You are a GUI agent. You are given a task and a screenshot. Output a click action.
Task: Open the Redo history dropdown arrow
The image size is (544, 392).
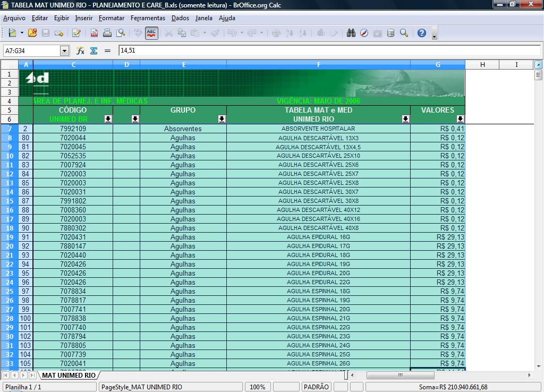[261, 33]
